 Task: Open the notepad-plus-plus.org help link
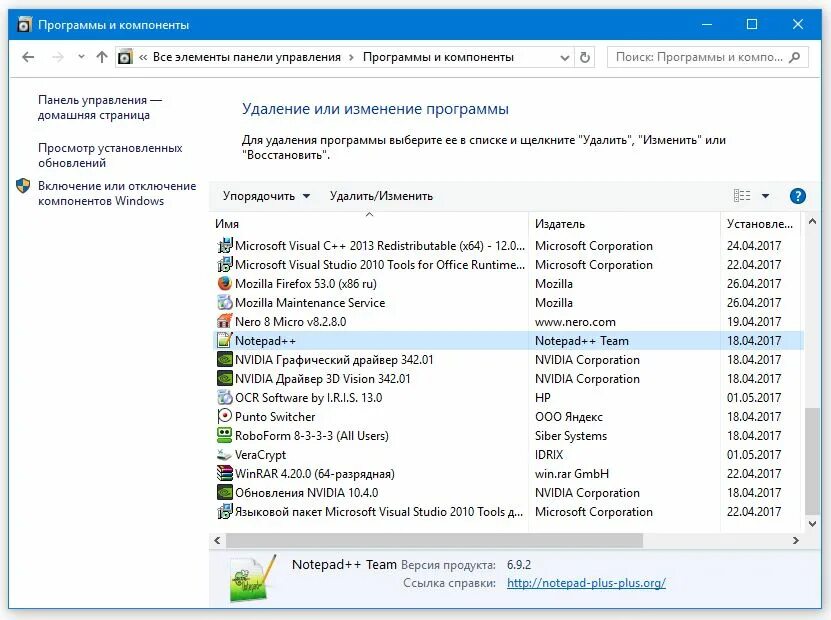[x=586, y=583]
